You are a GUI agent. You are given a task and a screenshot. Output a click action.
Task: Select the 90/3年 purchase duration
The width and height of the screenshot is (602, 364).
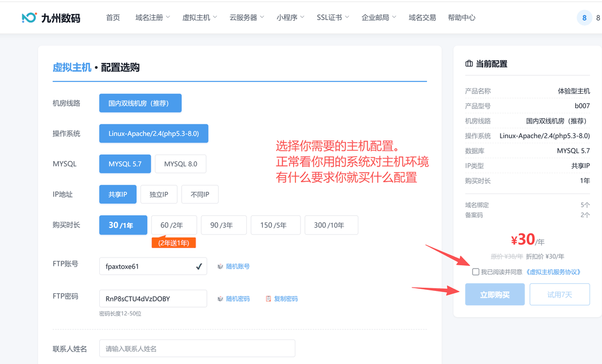pyautogui.click(x=224, y=225)
